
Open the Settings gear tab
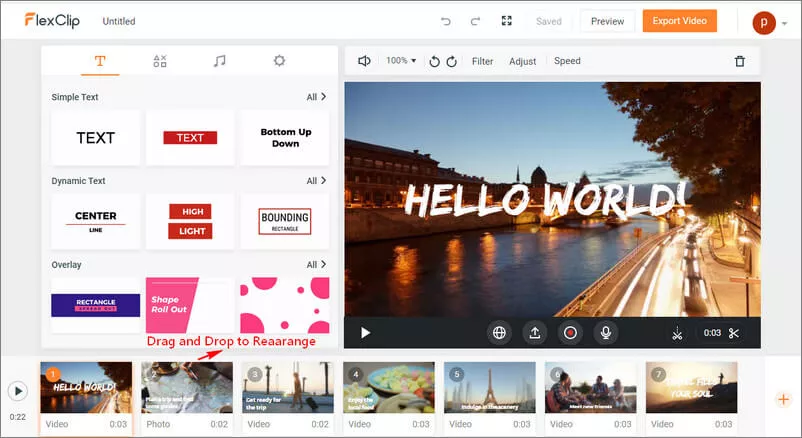(x=279, y=61)
